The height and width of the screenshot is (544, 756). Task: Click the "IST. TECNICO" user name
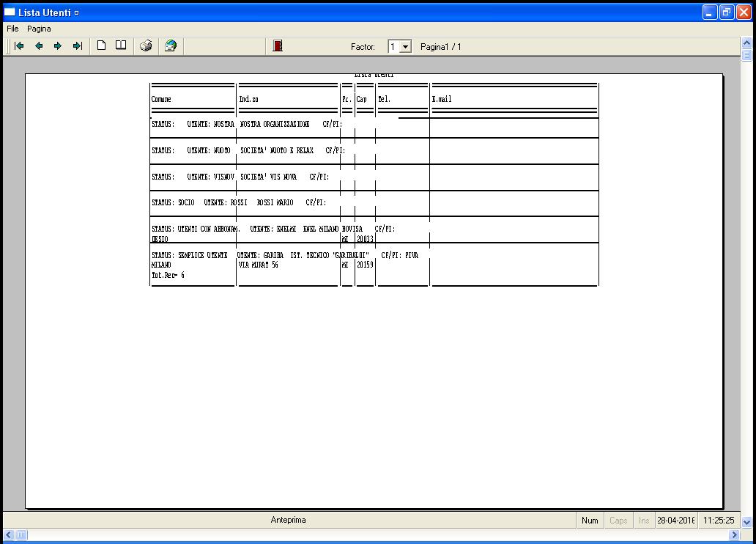tap(310, 255)
